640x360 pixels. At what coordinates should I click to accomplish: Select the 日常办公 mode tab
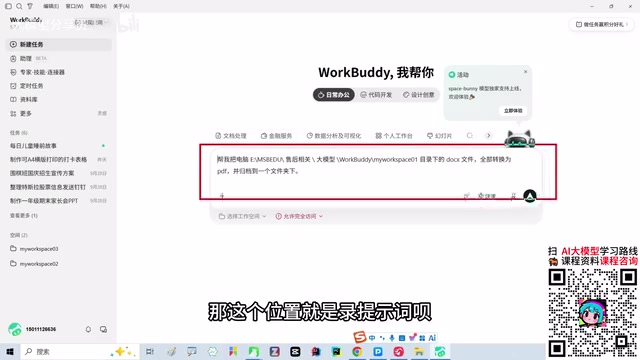334,95
